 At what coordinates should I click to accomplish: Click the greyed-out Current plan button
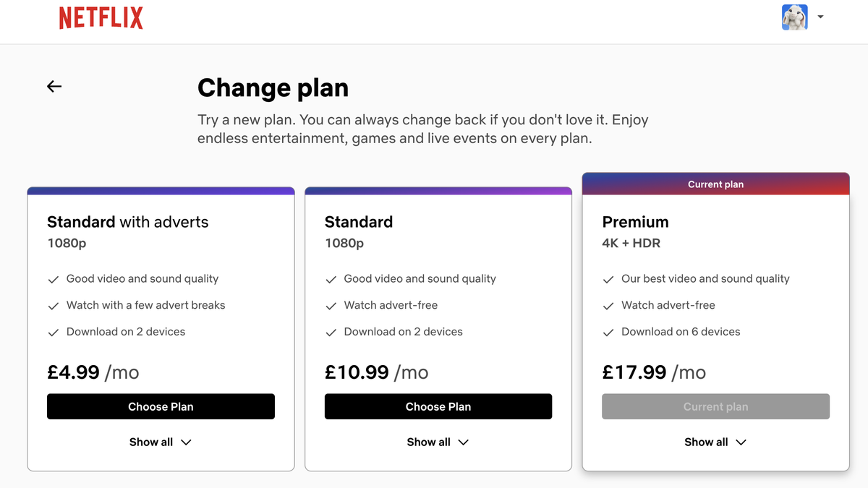point(715,406)
